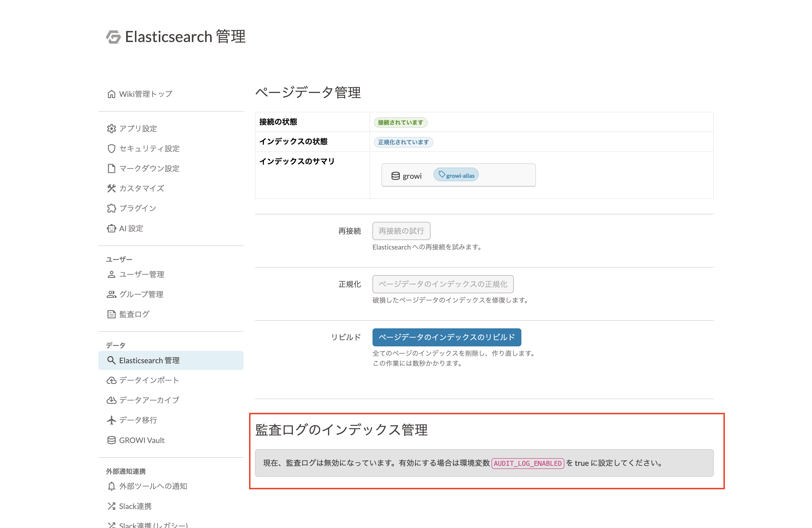Select Elasticsearch 管理 sidebar item
Screen dimensions: 812x528
tap(171, 360)
